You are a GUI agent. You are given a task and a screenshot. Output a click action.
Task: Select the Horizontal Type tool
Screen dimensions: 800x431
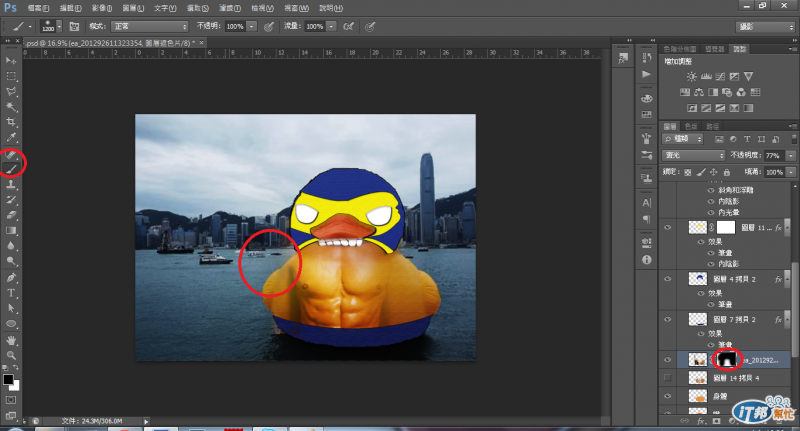tap(11, 293)
